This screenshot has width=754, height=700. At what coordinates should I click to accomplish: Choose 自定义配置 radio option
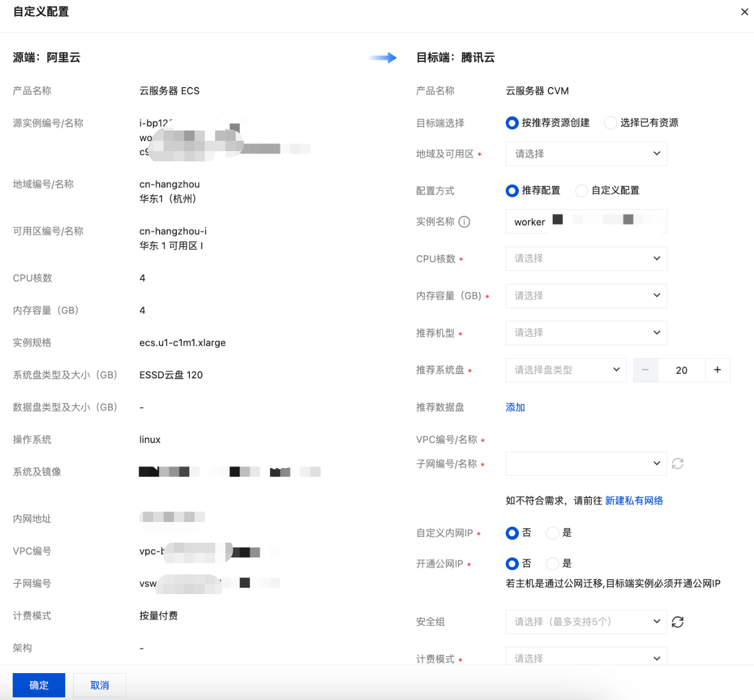point(582,191)
